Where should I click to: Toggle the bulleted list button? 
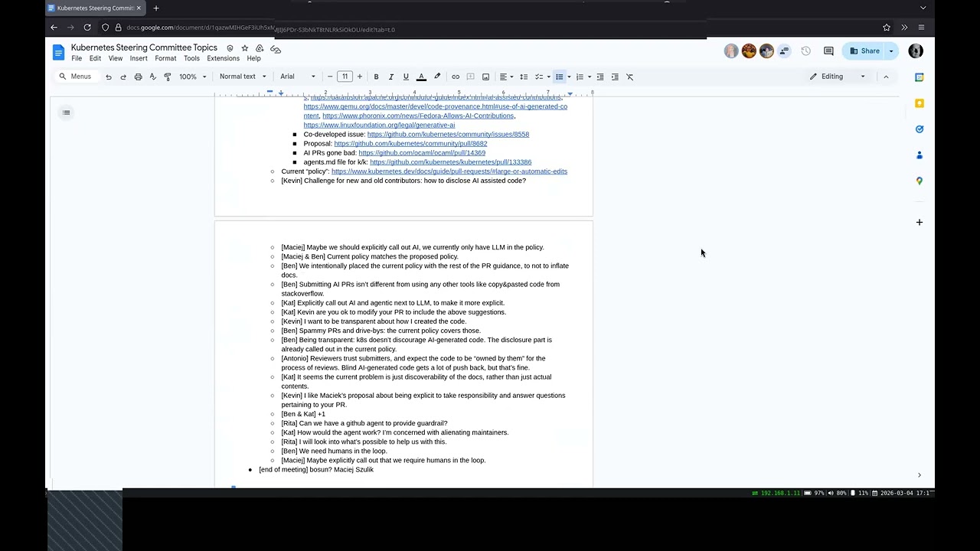coord(560,77)
